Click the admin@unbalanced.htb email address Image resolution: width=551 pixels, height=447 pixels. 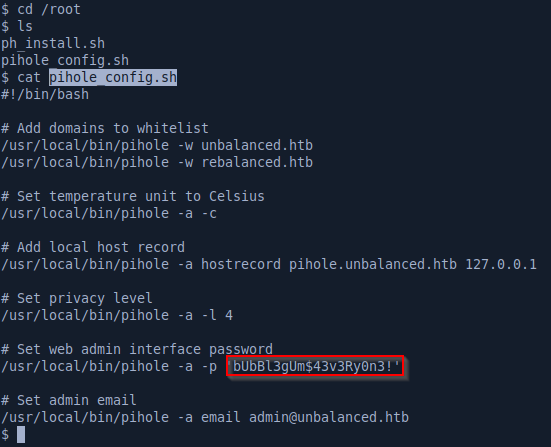coord(329,417)
